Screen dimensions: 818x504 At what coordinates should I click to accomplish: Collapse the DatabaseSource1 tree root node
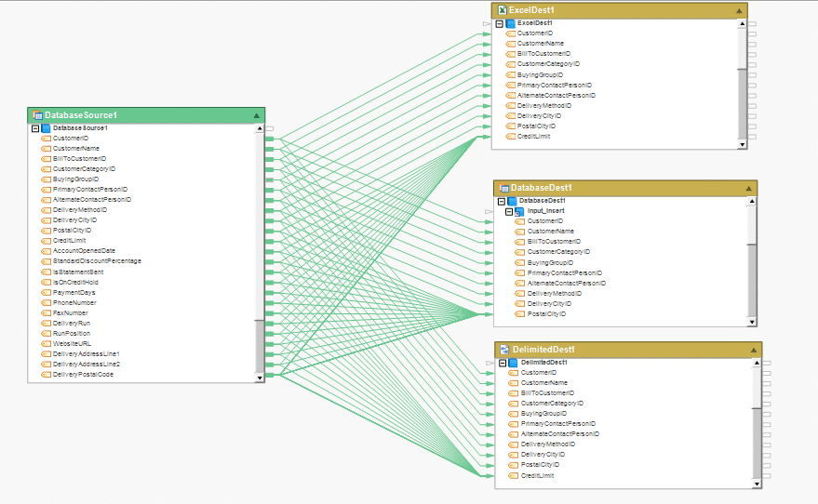pyautogui.click(x=35, y=128)
